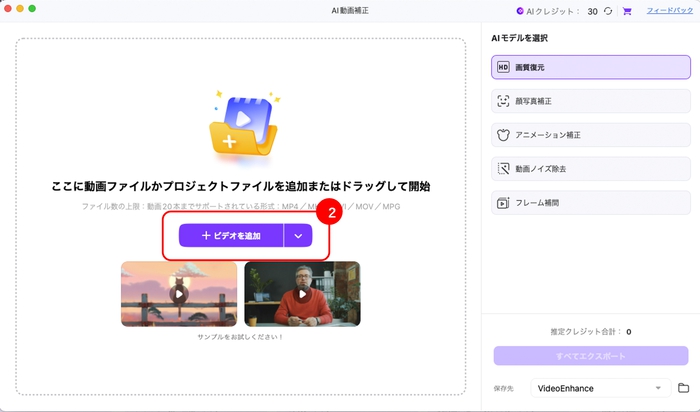The width and height of the screenshot is (700, 412).
Task: Open the フィードバック link
Action: tap(670, 11)
